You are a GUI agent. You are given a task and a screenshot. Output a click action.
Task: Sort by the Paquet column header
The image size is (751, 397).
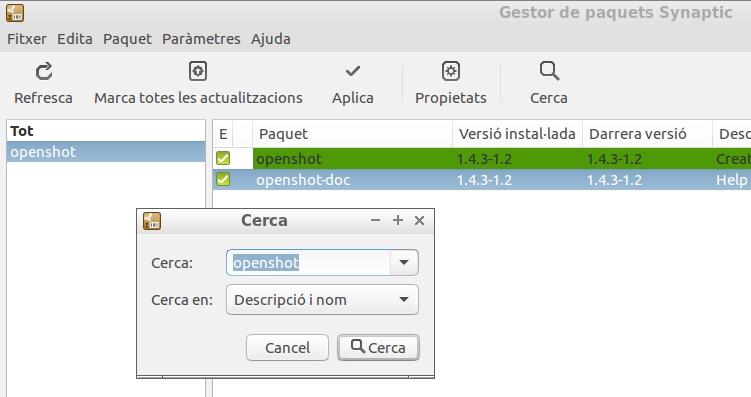353,134
